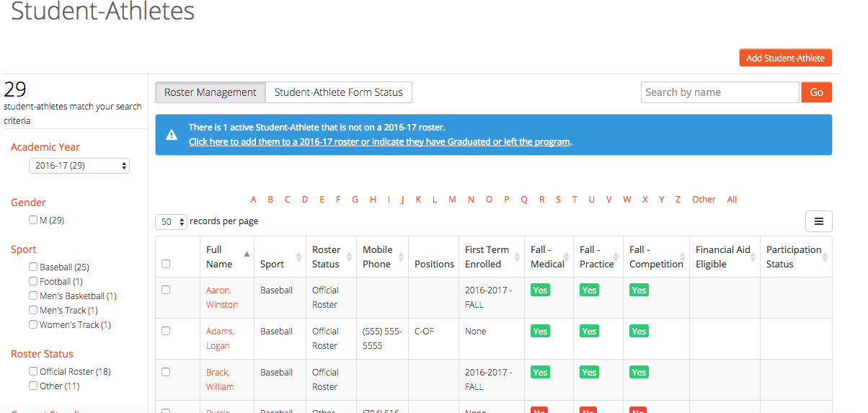868x413 pixels.
Task: Filter names by letter Z
Action: tap(678, 200)
